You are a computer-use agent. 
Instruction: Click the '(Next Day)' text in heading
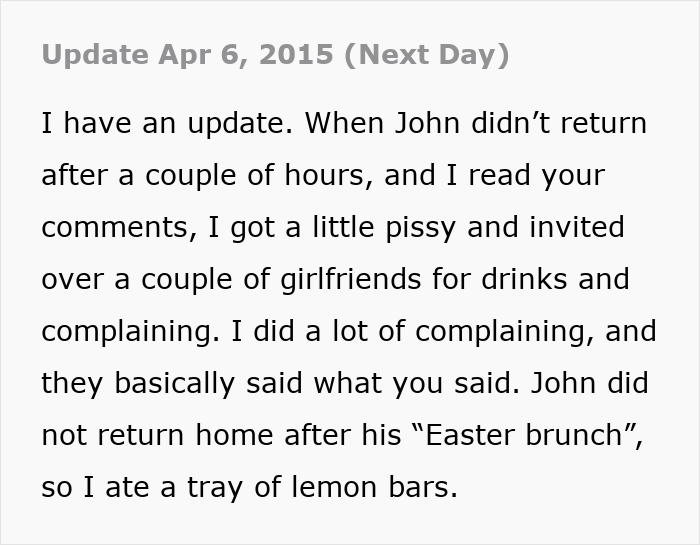click(427, 55)
